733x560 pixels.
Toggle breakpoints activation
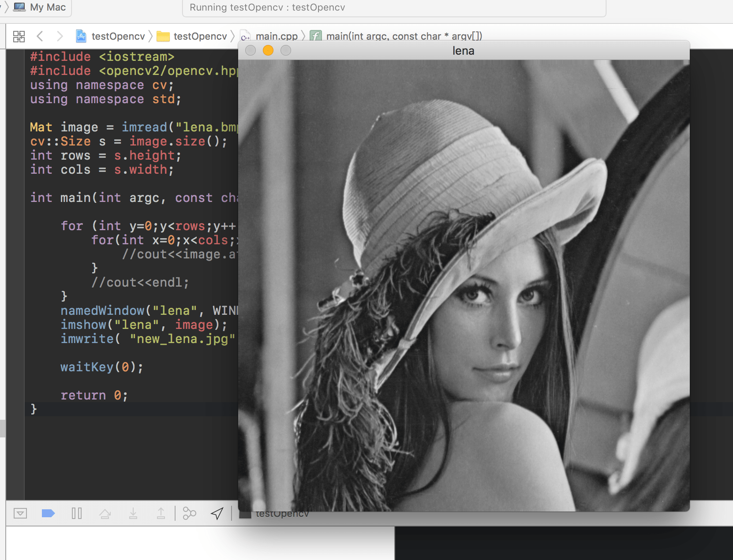coord(48,513)
